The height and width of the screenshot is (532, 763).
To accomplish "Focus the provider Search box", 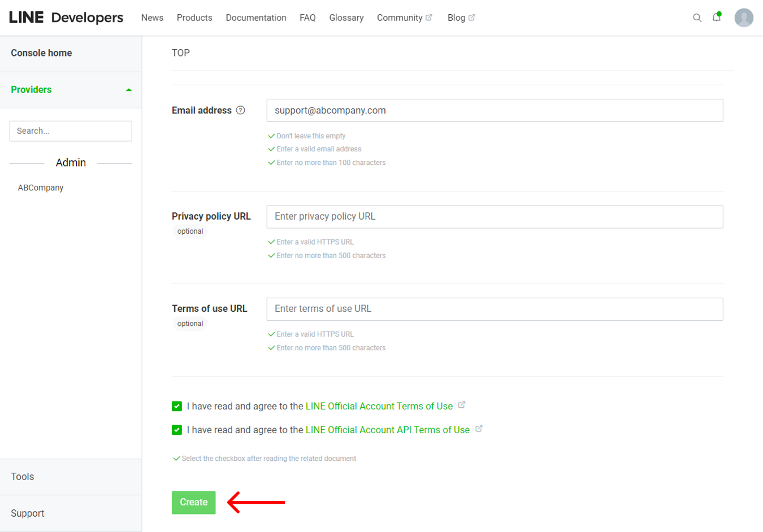I will (x=71, y=131).
